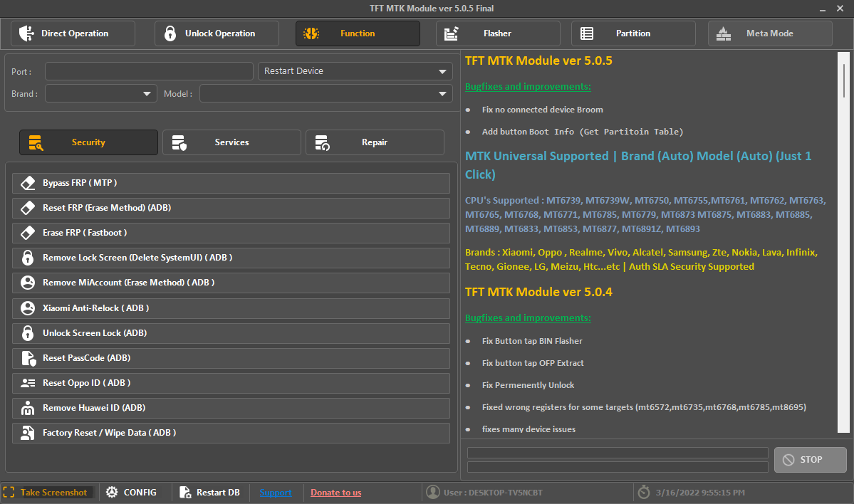Activate Xiaomi Anti-Relock (ADB) tool
The image size is (854, 504).
(27, 308)
